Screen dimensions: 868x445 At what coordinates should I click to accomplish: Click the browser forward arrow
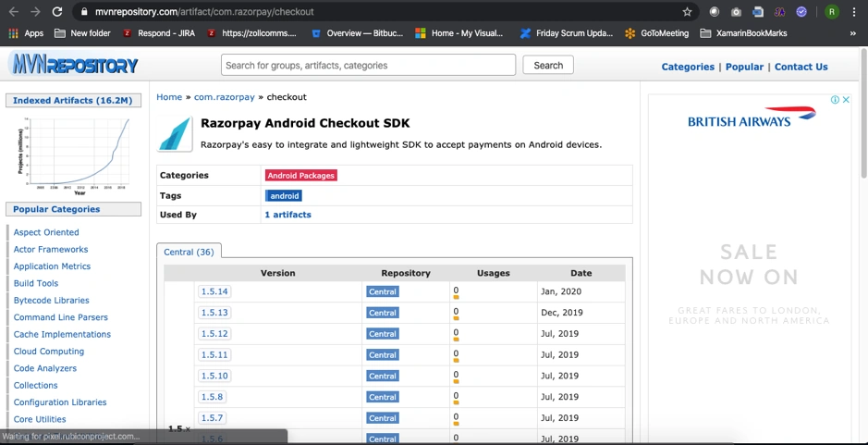click(35, 12)
